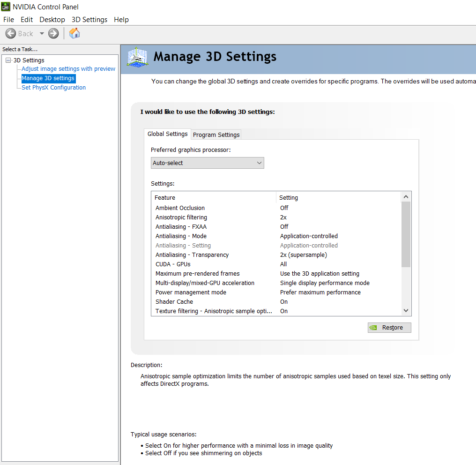476x465 pixels.
Task: Select Multi-display/mixed-GPU acceleration row
Action: (276, 283)
